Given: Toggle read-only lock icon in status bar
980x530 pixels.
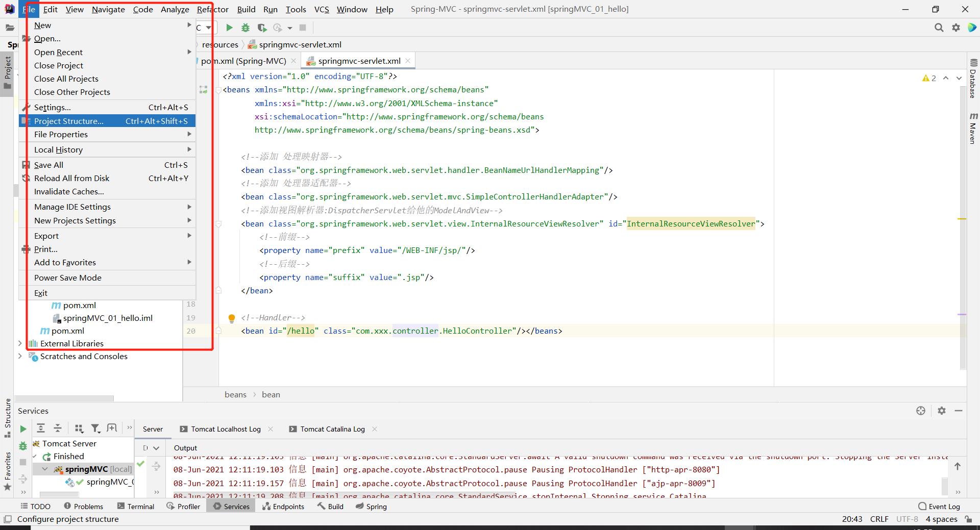Looking at the screenshot, I should click(968, 519).
